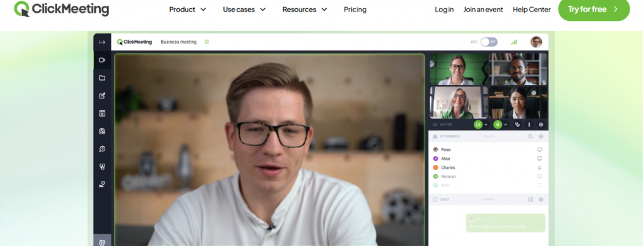The width and height of the screenshot is (644, 246).
Task: Expand the Resources dropdown chevron
Action: [x=324, y=9]
